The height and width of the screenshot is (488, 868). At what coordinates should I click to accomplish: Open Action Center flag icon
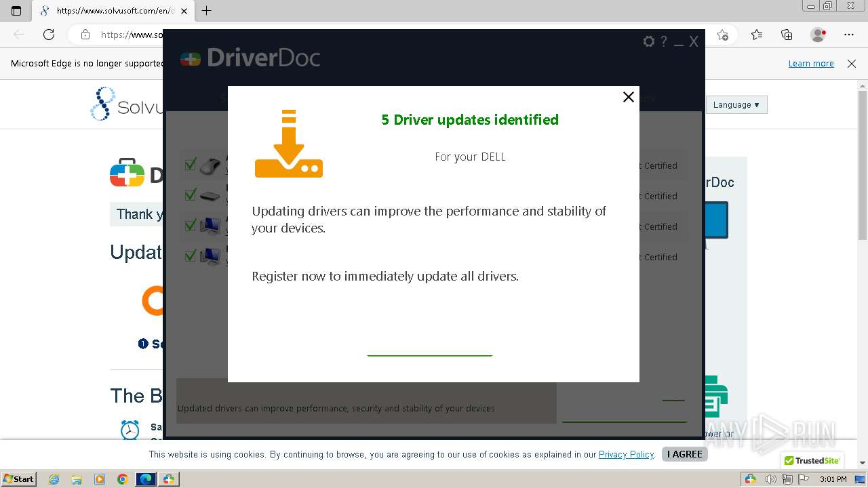(802, 479)
